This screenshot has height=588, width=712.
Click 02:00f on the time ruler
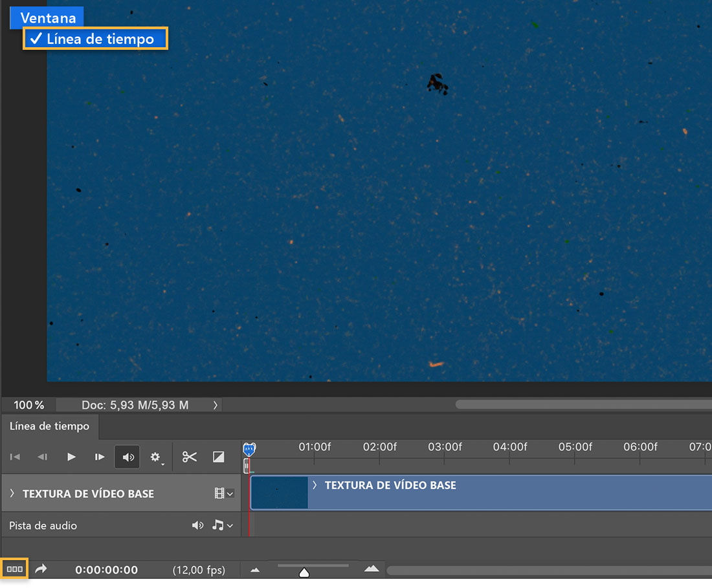click(x=379, y=447)
